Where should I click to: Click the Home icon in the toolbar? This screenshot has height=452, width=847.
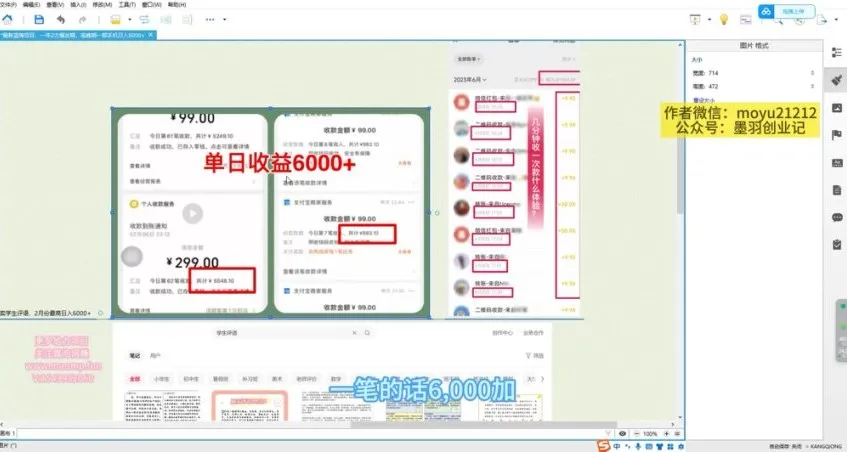pos(11,19)
